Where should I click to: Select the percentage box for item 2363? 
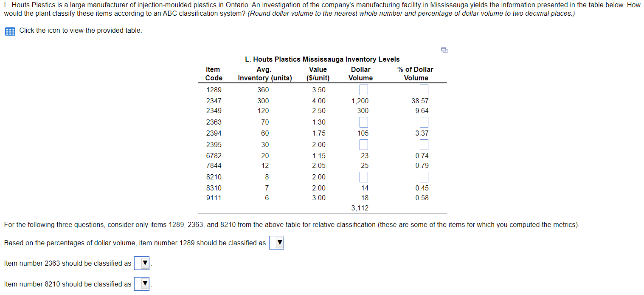pyautogui.click(x=424, y=122)
